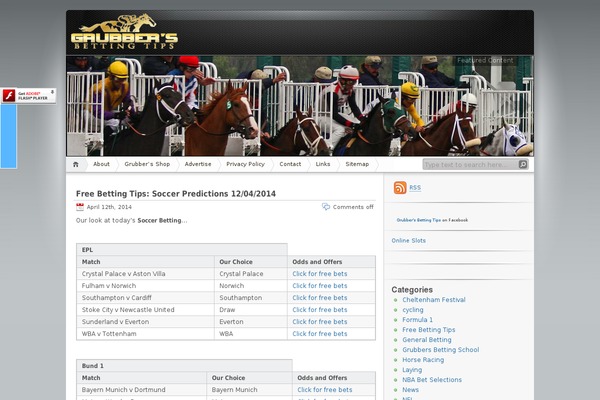Click the search text input field
600x400 pixels.
[x=471, y=165]
